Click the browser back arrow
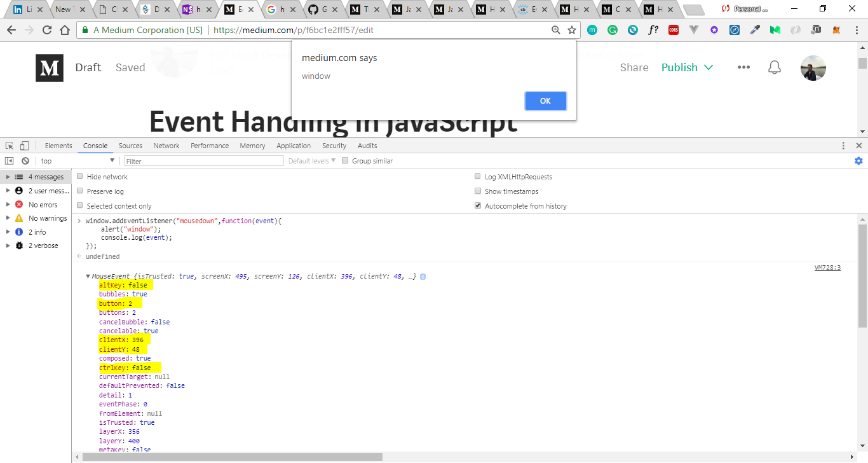Viewport: 868px width, 463px height. [x=11, y=30]
